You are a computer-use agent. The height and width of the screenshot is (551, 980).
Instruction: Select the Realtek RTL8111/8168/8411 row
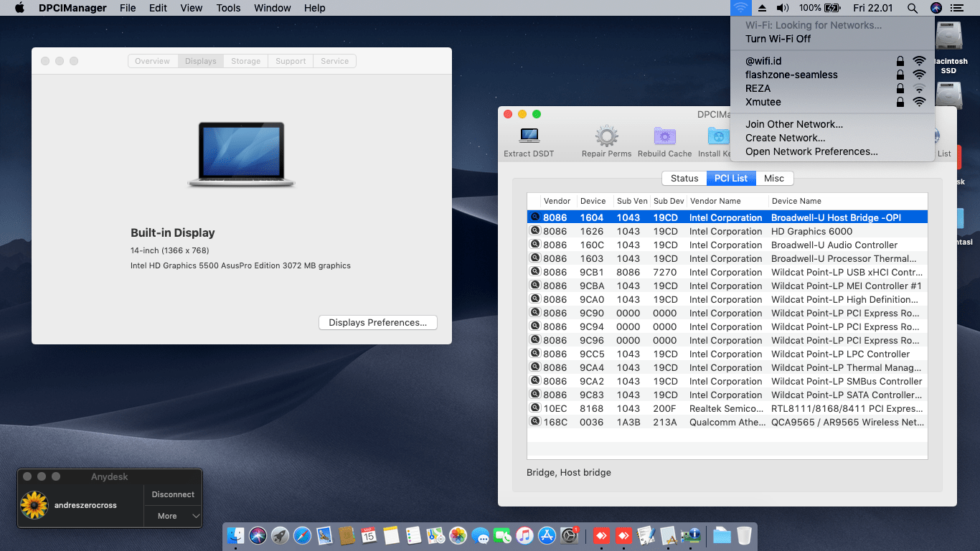point(727,408)
